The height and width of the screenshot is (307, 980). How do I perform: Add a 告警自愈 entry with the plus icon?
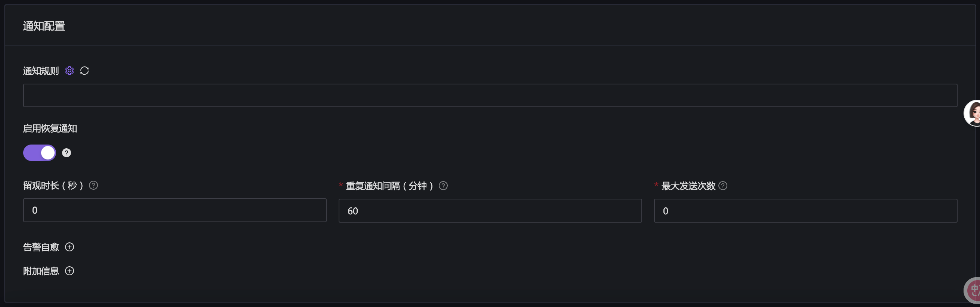click(70, 247)
